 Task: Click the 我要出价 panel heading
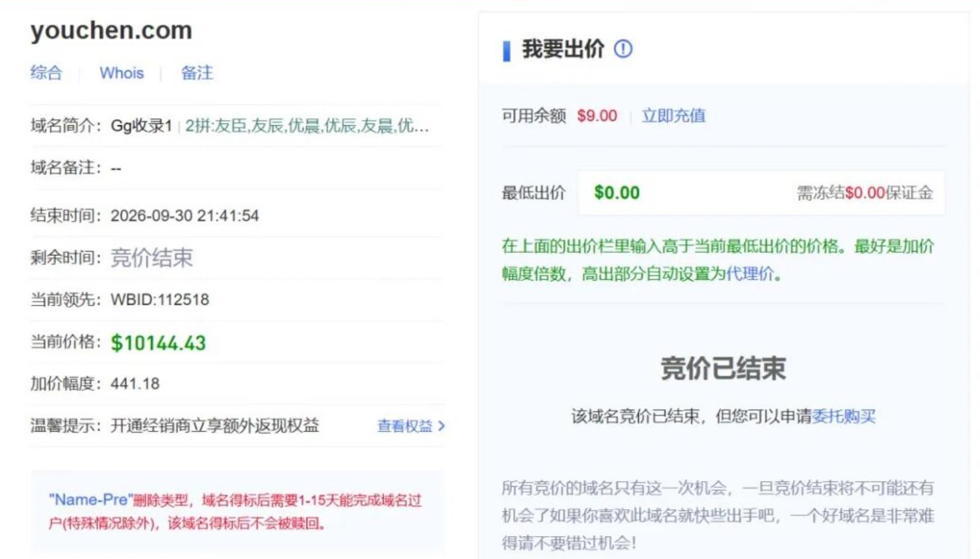coord(563,49)
